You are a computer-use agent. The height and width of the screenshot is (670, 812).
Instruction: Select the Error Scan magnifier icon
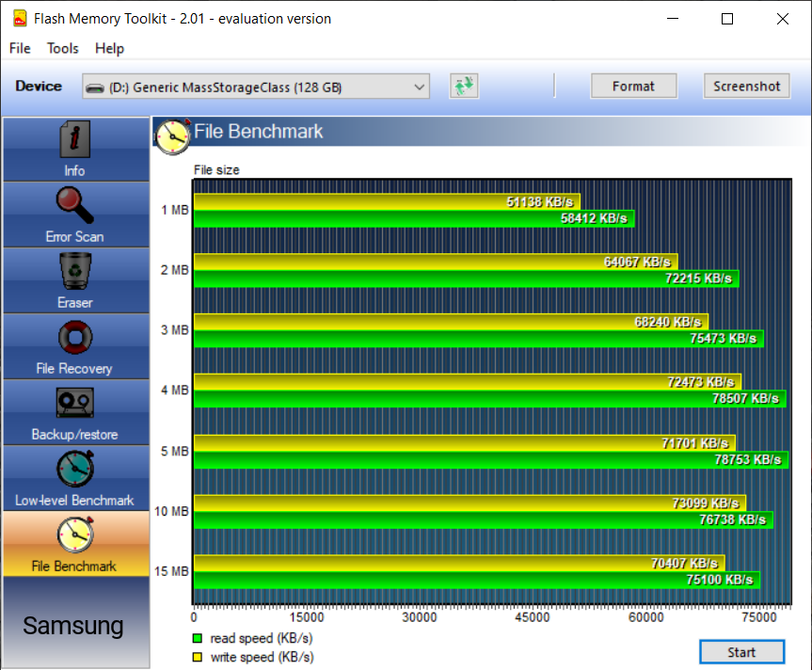[x=75, y=205]
